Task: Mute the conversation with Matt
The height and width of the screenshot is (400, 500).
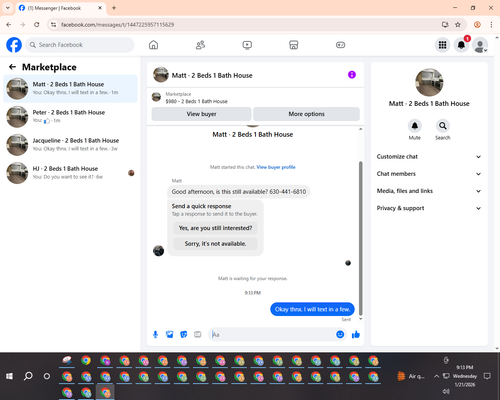Action: click(415, 126)
